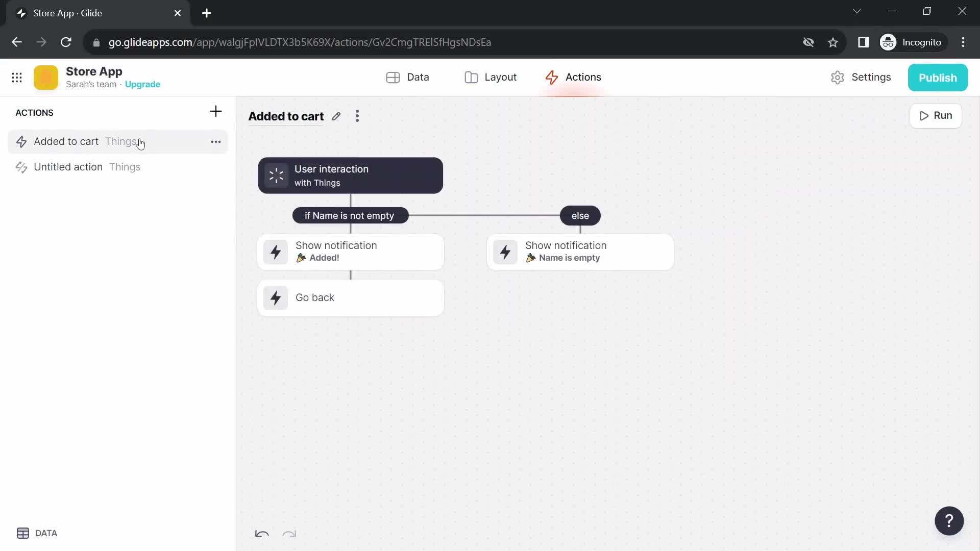Click the three-dot menu on 'Added to cart' action
This screenshot has height=551, width=980.
(x=215, y=141)
